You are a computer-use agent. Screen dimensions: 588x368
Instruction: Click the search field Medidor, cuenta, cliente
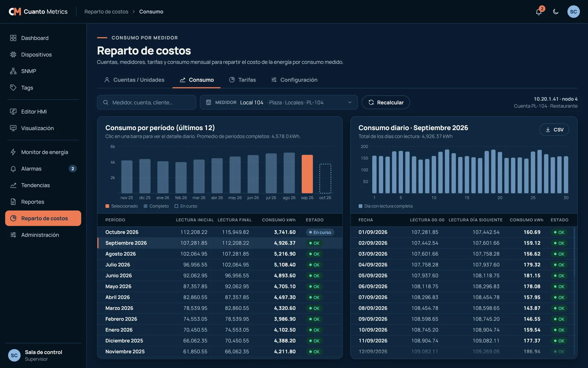coord(147,102)
